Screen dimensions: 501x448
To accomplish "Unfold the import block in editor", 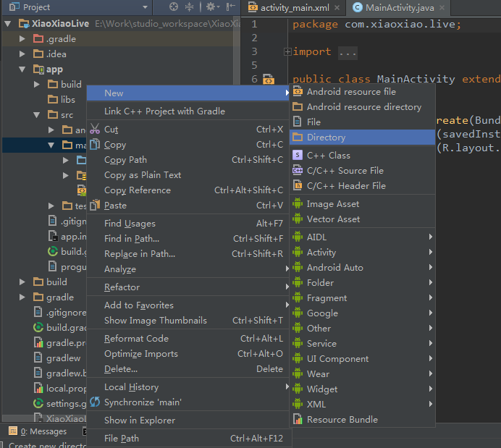I will pos(287,51).
